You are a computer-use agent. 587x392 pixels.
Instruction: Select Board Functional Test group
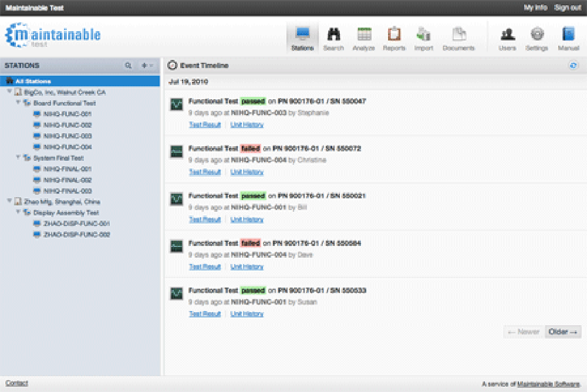coord(65,103)
